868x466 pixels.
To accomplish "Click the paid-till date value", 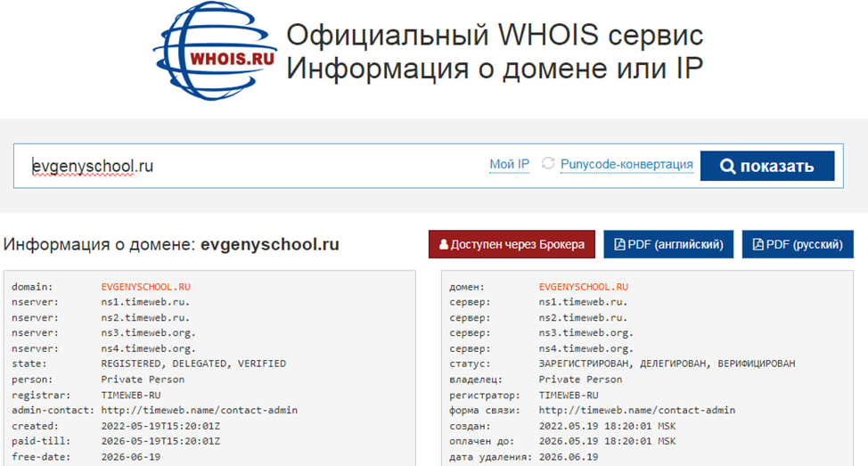I will click(x=160, y=441).
